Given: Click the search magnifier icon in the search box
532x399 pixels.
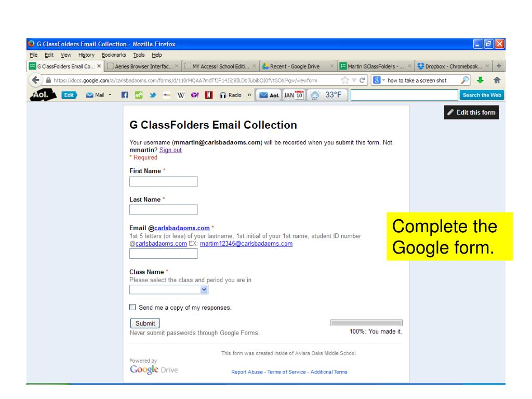Looking at the screenshot, I should click(464, 81).
